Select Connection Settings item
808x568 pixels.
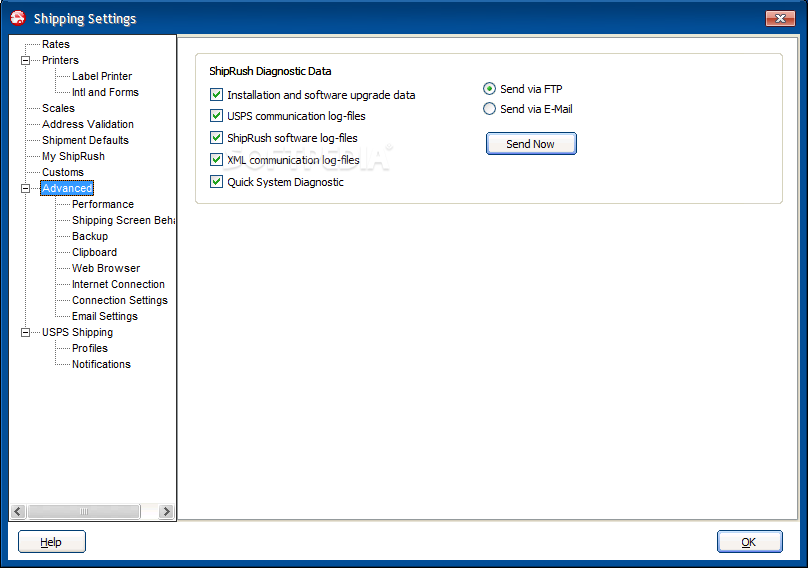[x=120, y=300]
